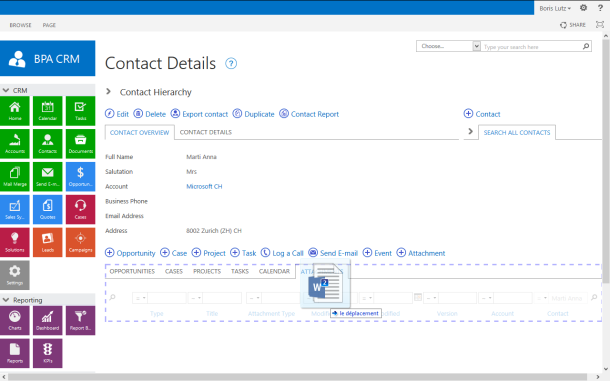Click the horizontal scrollbar at bottom

pos(297,377)
